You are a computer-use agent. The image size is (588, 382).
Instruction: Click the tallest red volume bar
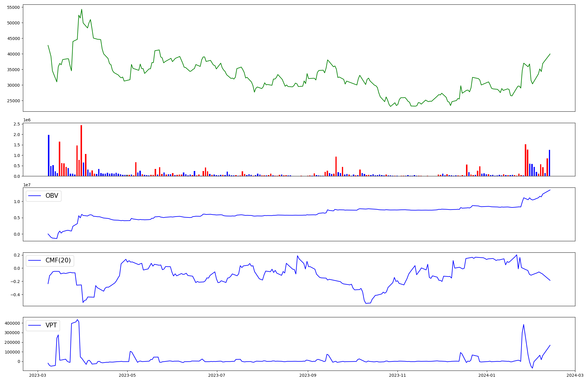point(81,150)
